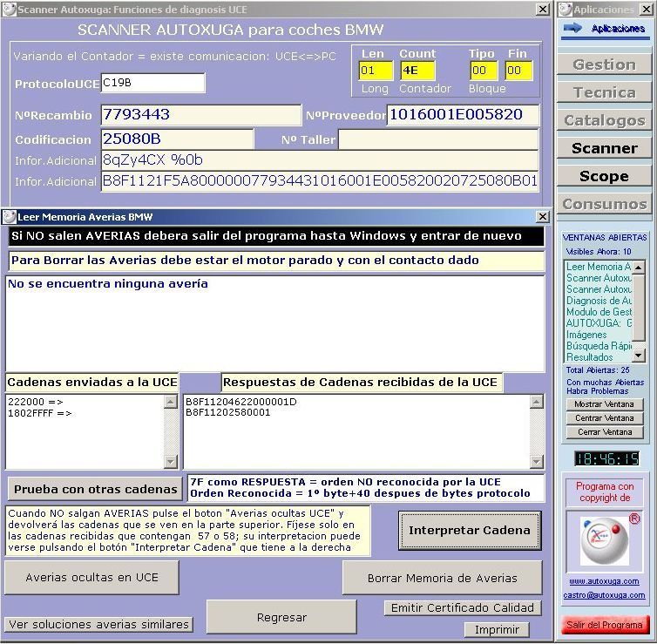This screenshot has width=657, height=644.
Task: Select response B8F11204622000001D
Action: 240,402
